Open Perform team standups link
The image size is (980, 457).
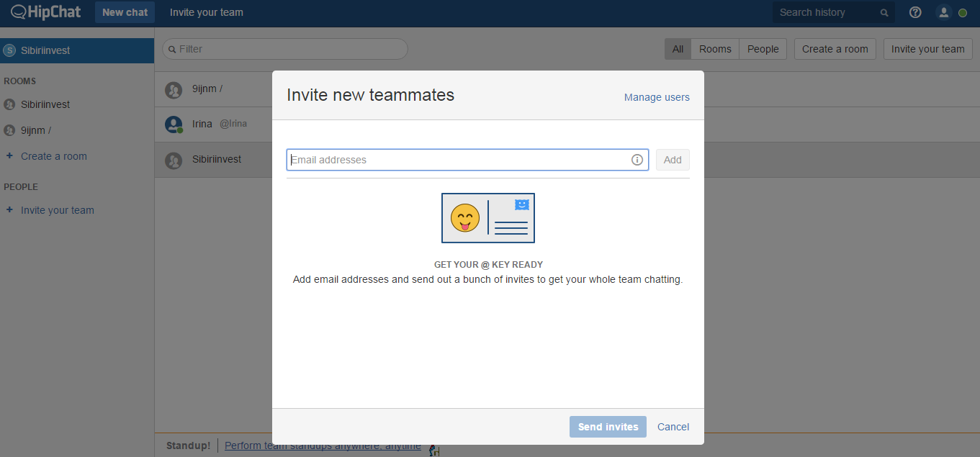(x=323, y=445)
